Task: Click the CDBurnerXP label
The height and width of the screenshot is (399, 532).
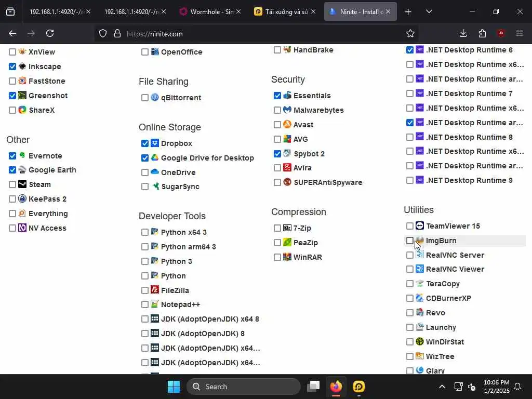Action: click(448, 298)
